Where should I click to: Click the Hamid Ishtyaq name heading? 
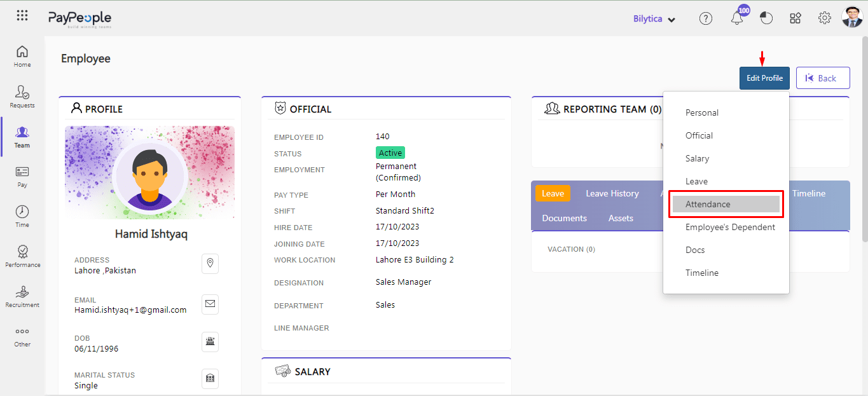point(151,234)
